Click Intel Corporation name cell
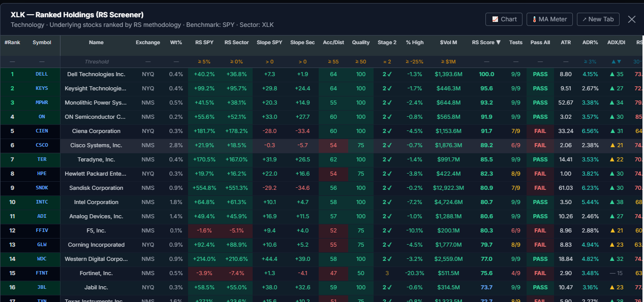644x302 pixels. 96,202
